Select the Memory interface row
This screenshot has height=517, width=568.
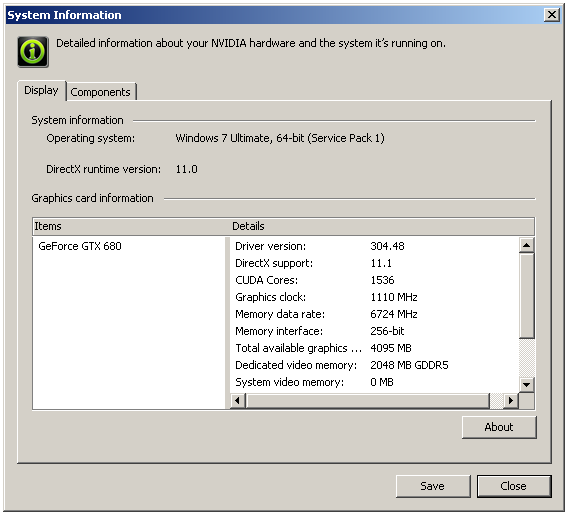[x=374, y=331]
